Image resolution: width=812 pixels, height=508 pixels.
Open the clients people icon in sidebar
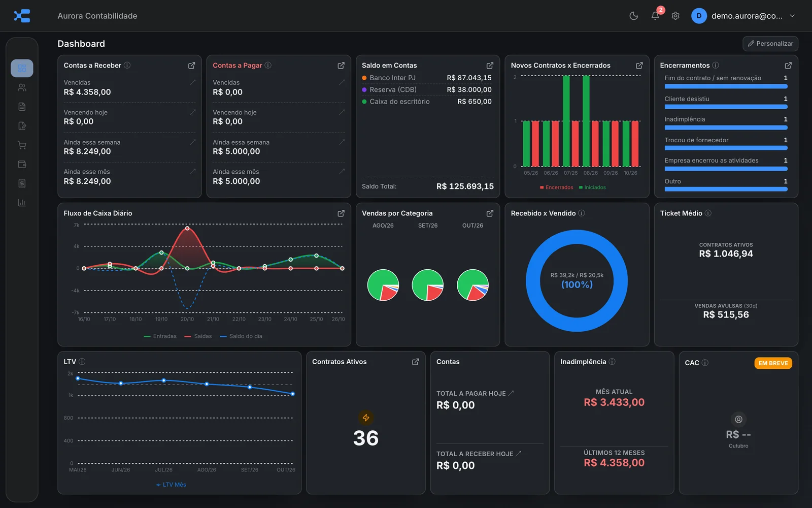pyautogui.click(x=22, y=87)
